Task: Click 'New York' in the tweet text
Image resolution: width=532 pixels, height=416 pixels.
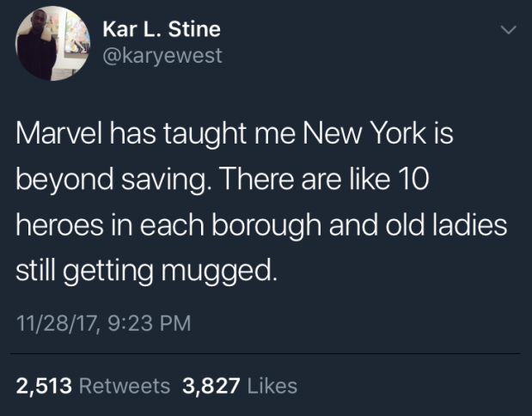Action: (x=364, y=133)
